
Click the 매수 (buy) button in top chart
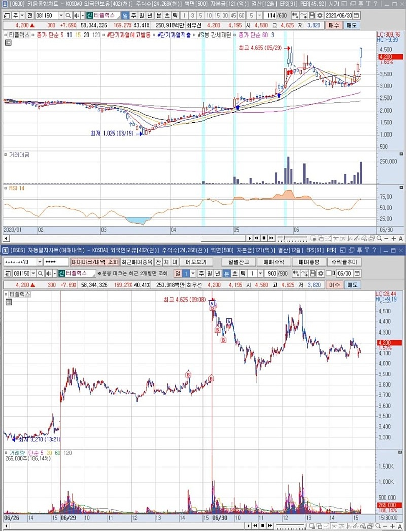pos(334,25)
